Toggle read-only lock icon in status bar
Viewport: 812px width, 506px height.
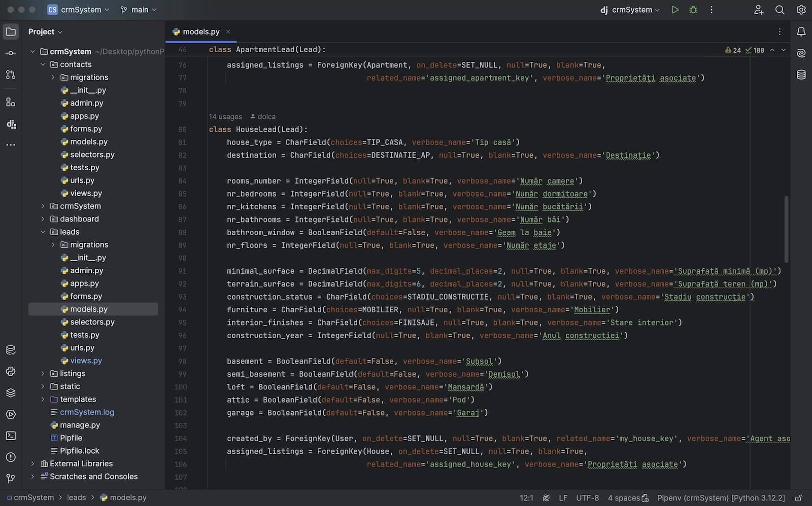[x=798, y=498]
